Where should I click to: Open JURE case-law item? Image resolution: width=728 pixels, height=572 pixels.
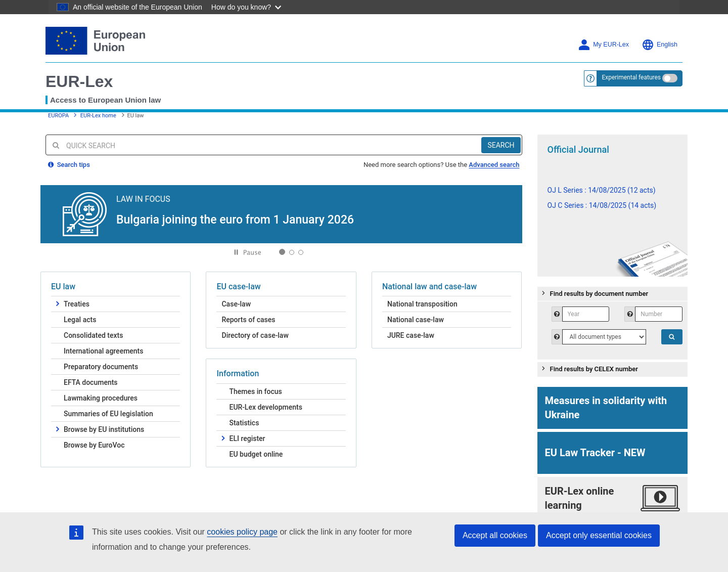coord(411,335)
